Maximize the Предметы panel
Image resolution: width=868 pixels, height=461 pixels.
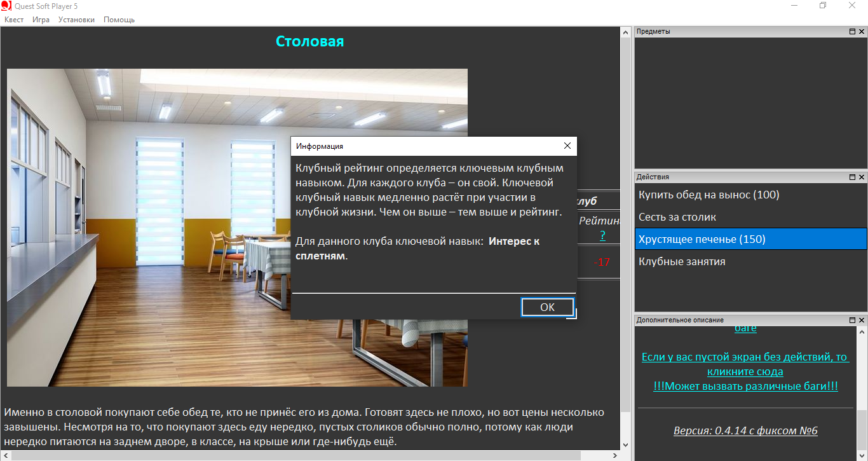click(x=852, y=32)
